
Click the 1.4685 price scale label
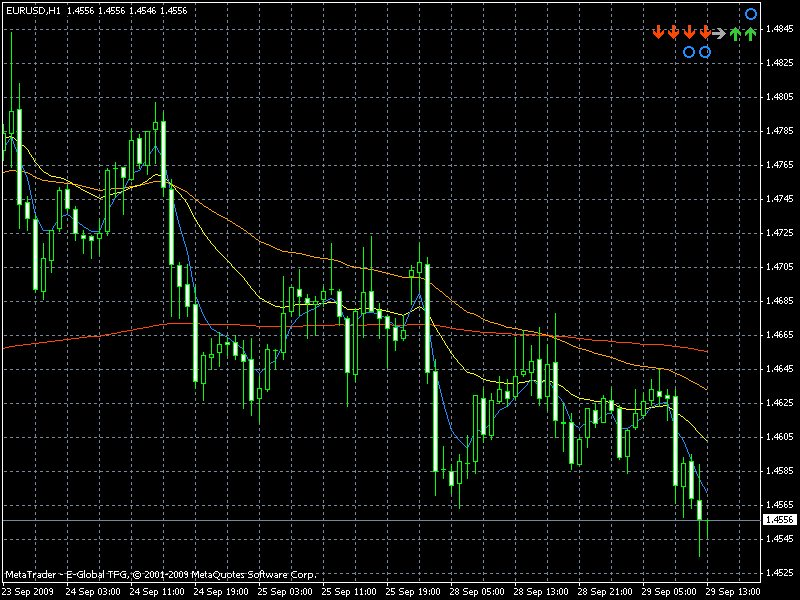tap(780, 301)
